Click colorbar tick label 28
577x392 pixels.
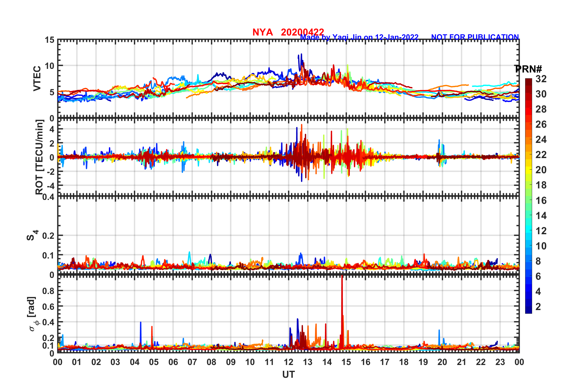(x=541, y=109)
